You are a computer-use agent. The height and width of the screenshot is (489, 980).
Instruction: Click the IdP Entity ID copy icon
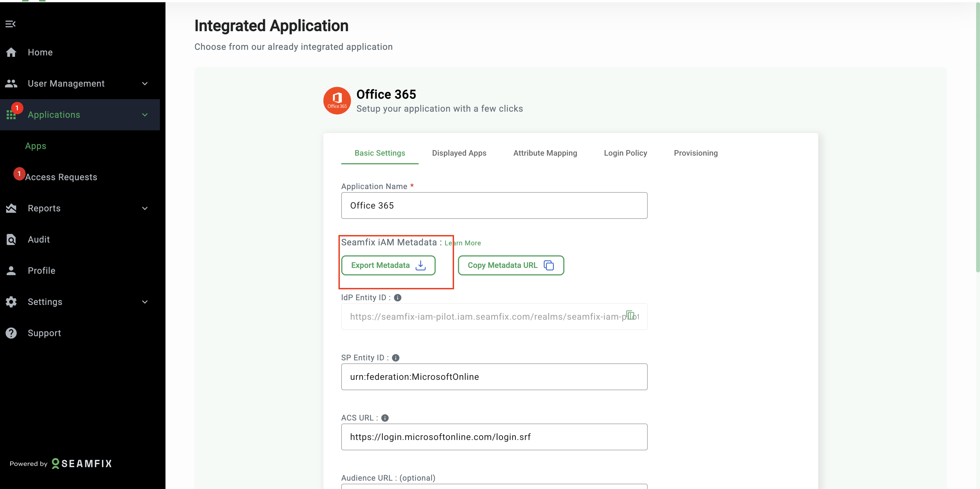coord(630,315)
